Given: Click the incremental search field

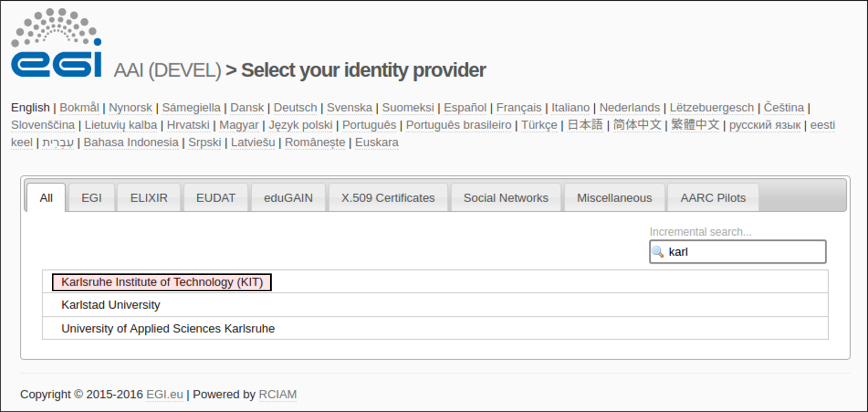Looking at the screenshot, I should pos(738,252).
